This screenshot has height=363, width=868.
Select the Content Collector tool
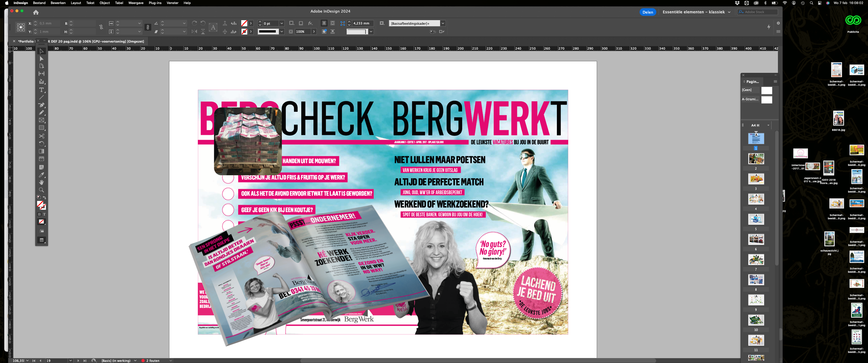[x=41, y=81]
